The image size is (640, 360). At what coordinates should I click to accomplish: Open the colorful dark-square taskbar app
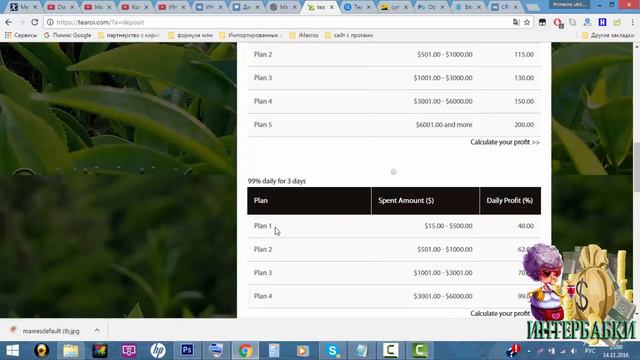point(100,350)
